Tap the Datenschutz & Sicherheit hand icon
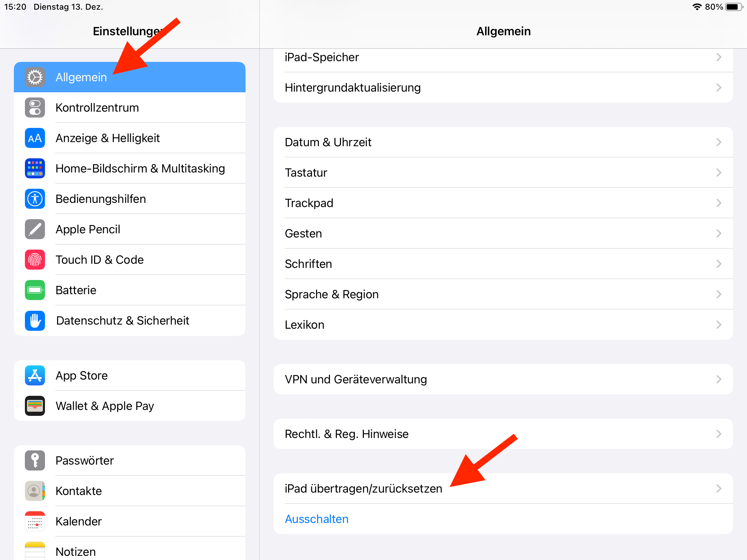 click(35, 320)
